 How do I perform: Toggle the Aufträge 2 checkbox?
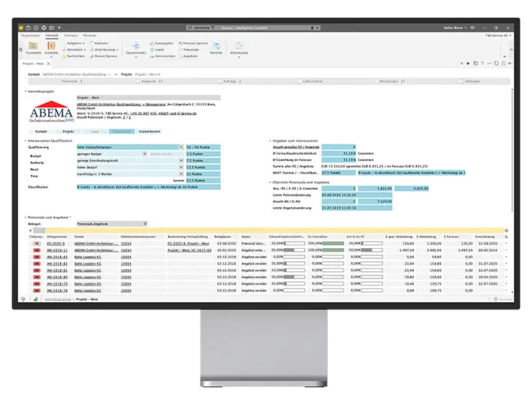tap(220, 81)
